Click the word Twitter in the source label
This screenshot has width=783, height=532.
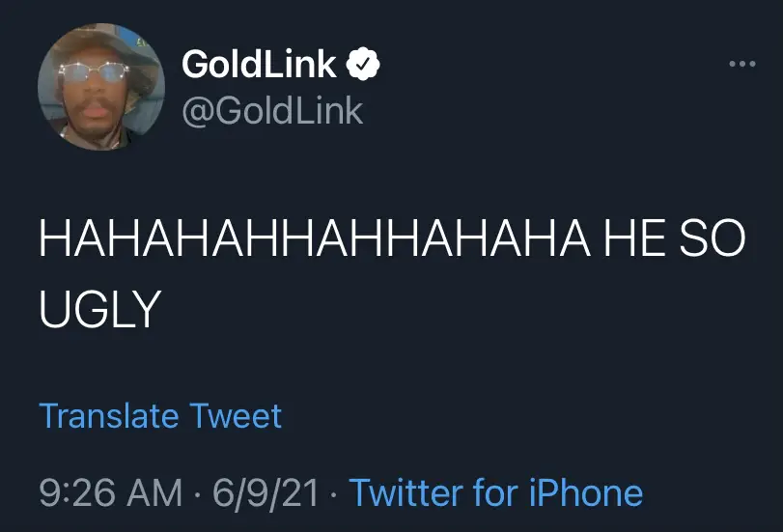pos(405,492)
